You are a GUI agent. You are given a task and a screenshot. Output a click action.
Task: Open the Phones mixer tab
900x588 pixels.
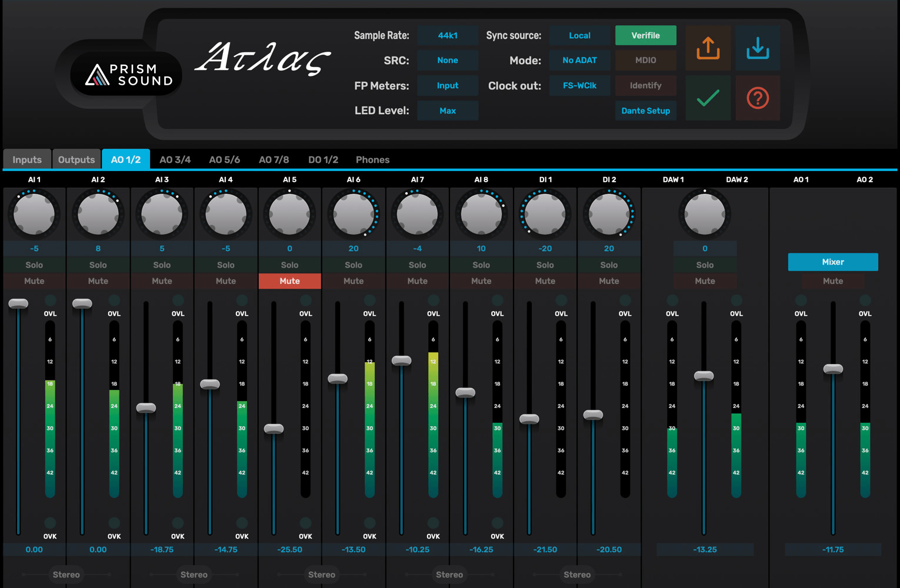[x=373, y=159]
